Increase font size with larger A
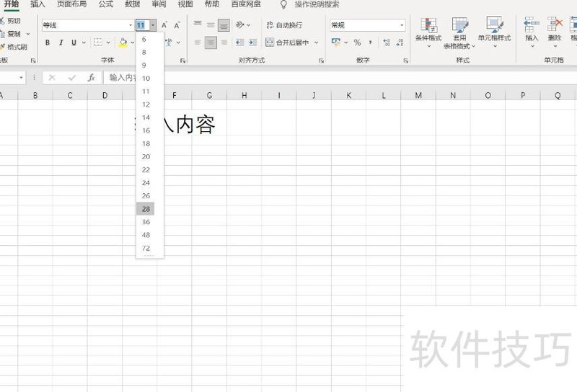Screen dimensions: 577x392 [x=164, y=25]
